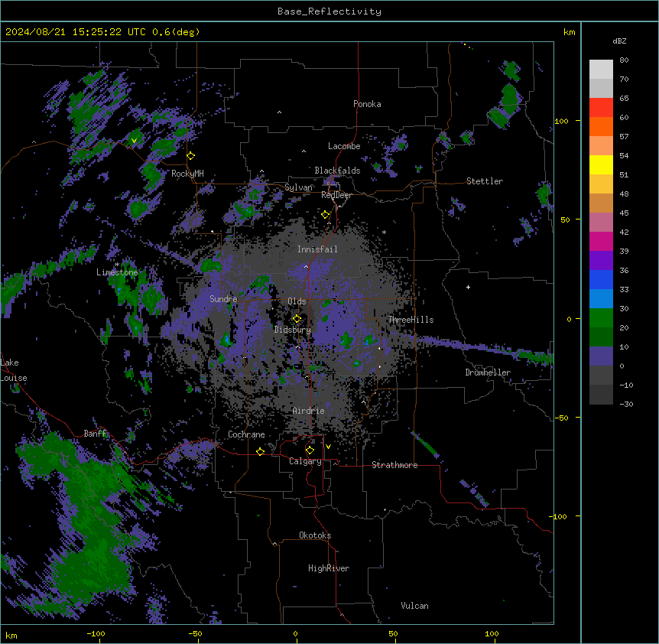
Task: Click the yellow V marker northwest of RockyMH
Action: coord(134,141)
